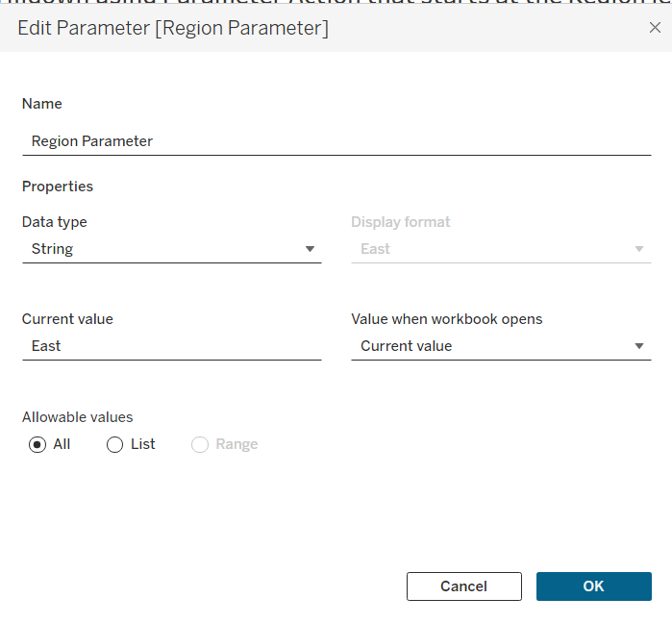This screenshot has width=672, height=623.
Task: Click the Properties section heading
Action: tap(58, 187)
